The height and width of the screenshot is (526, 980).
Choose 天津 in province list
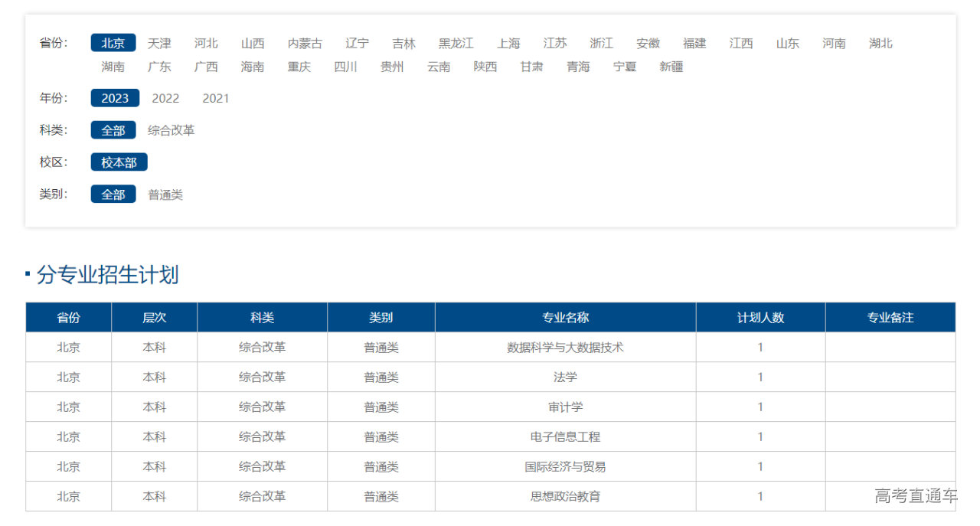[159, 43]
